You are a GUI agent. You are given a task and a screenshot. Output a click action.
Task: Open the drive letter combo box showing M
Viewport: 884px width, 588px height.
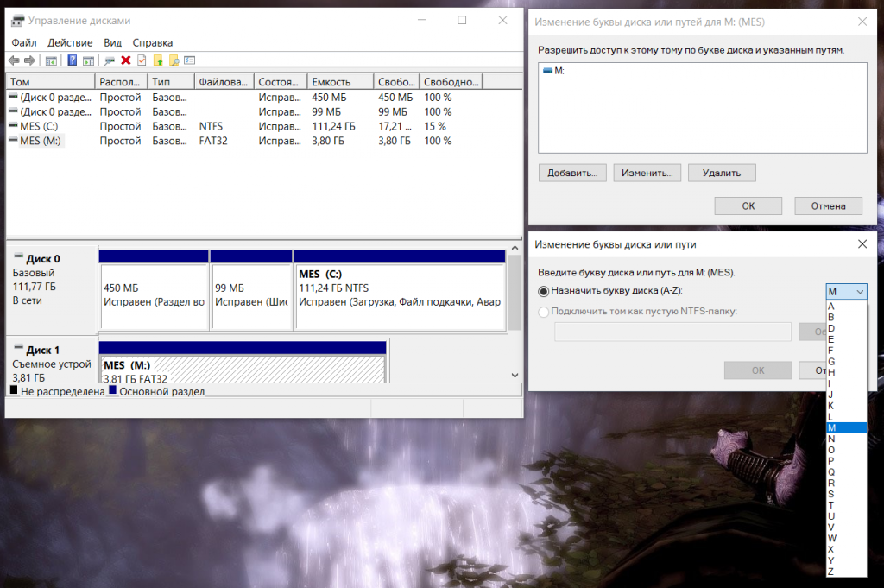click(846, 292)
